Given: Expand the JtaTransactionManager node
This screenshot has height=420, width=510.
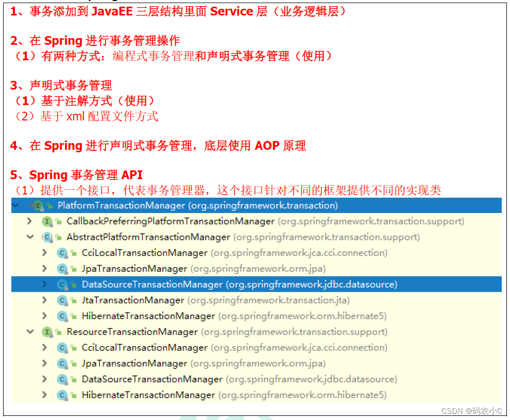Looking at the screenshot, I should [x=44, y=300].
